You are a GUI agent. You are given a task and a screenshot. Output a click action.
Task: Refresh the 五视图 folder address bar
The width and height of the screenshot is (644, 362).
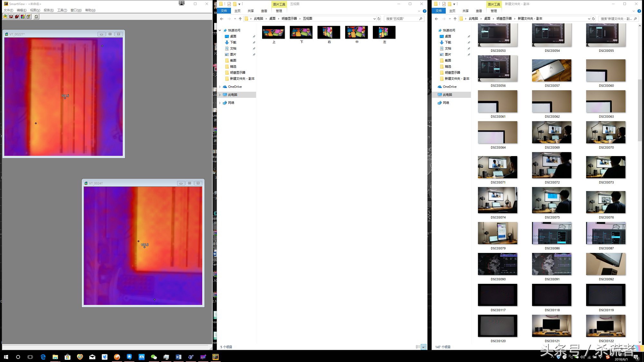click(379, 19)
